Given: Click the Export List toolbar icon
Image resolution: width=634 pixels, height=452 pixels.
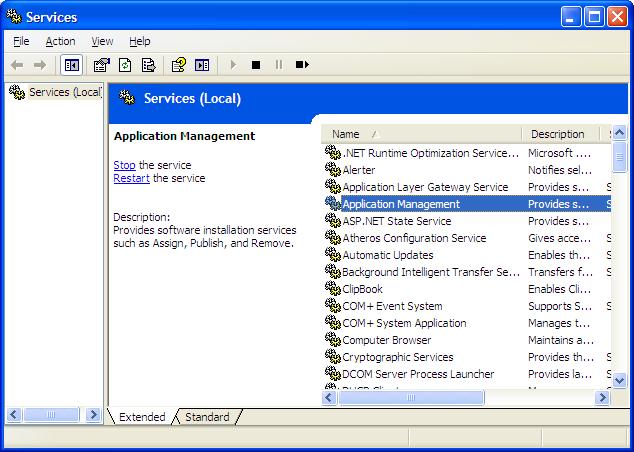Looking at the screenshot, I should [x=148, y=65].
